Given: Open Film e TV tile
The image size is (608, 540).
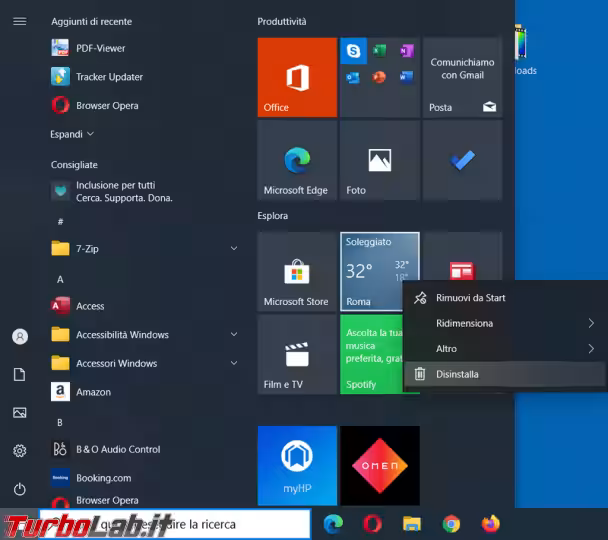Looking at the screenshot, I should point(297,354).
